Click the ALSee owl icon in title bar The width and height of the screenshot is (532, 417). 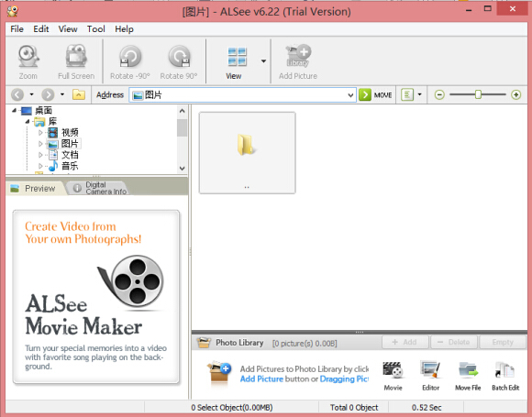coord(13,11)
